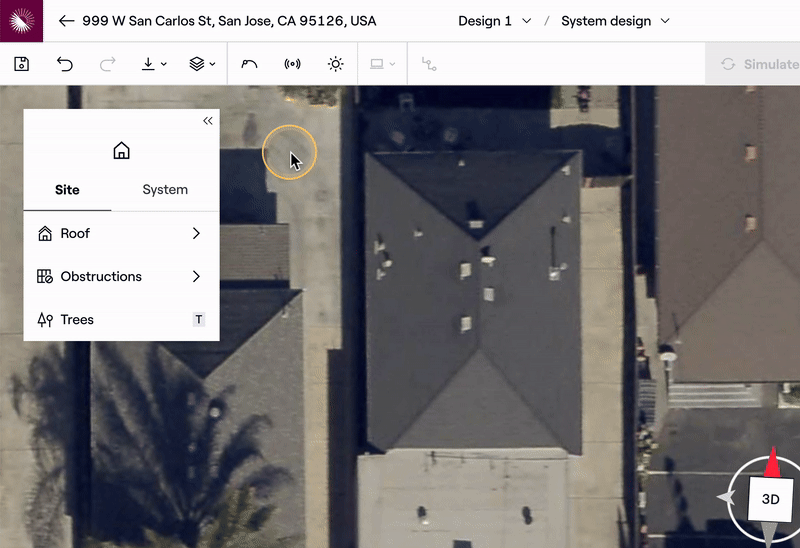Click the monitor view dropdown icon
800x548 pixels.
[383, 64]
